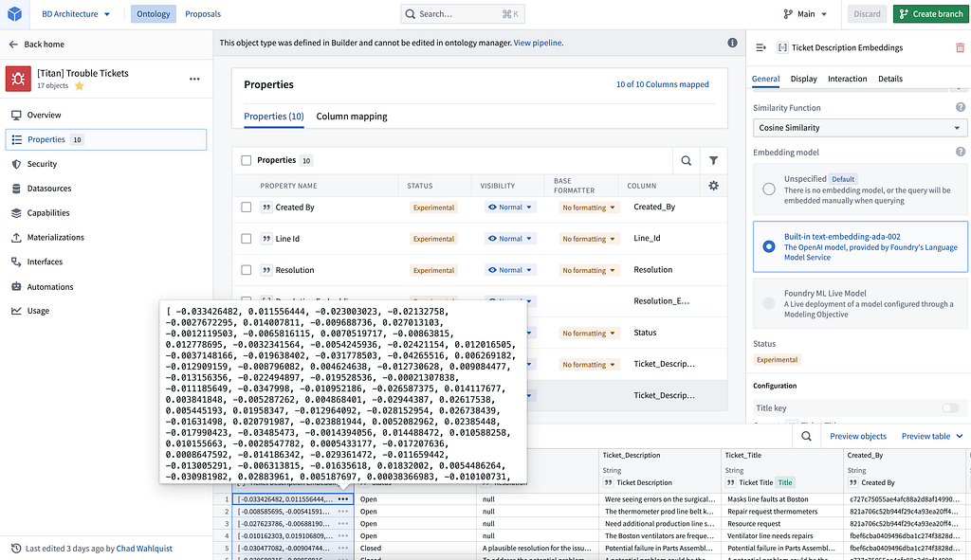Click the info icon in the banner
The height and width of the screenshot is (560, 971).
[x=733, y=43]
